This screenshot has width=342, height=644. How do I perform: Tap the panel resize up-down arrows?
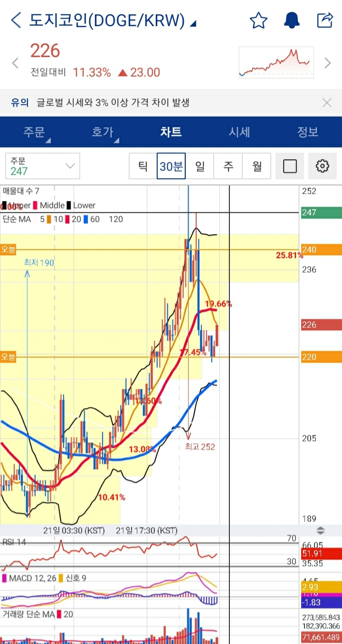pyautogui.click(x=321, y=531)
